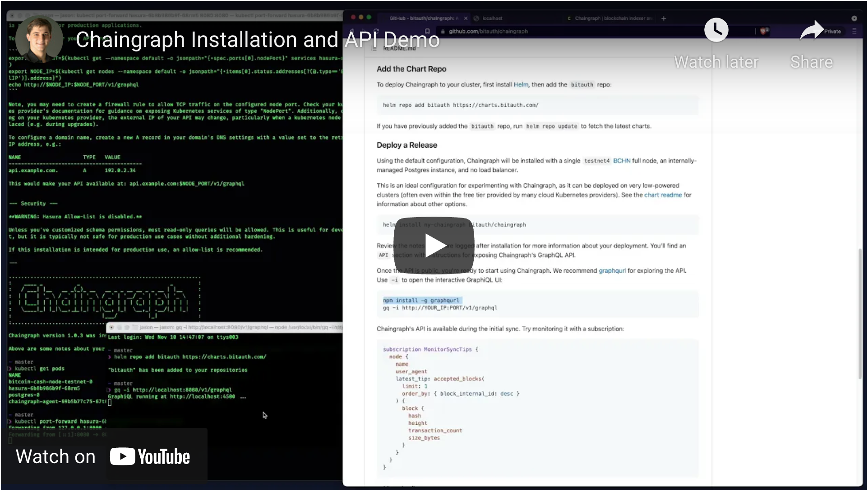Image resolution: width=868 pixels, height=492 pixels.
Task: Click the github.com/bitauth/chaingraph address bar
Action: pos(488,31)
